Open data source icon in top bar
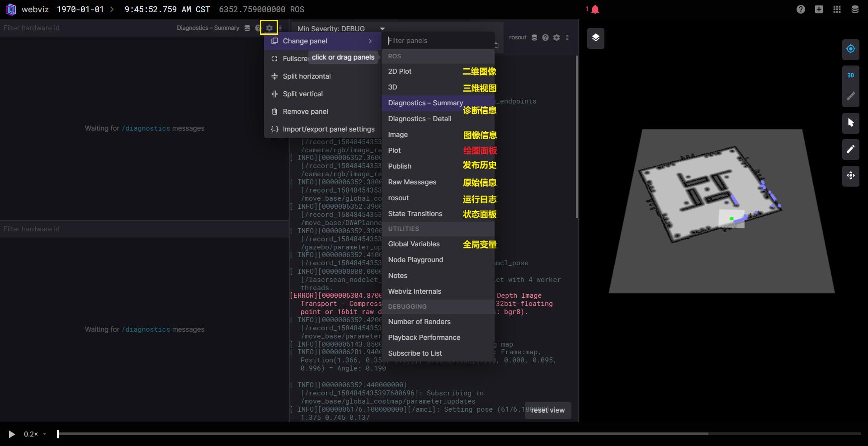 pos(855,9)
